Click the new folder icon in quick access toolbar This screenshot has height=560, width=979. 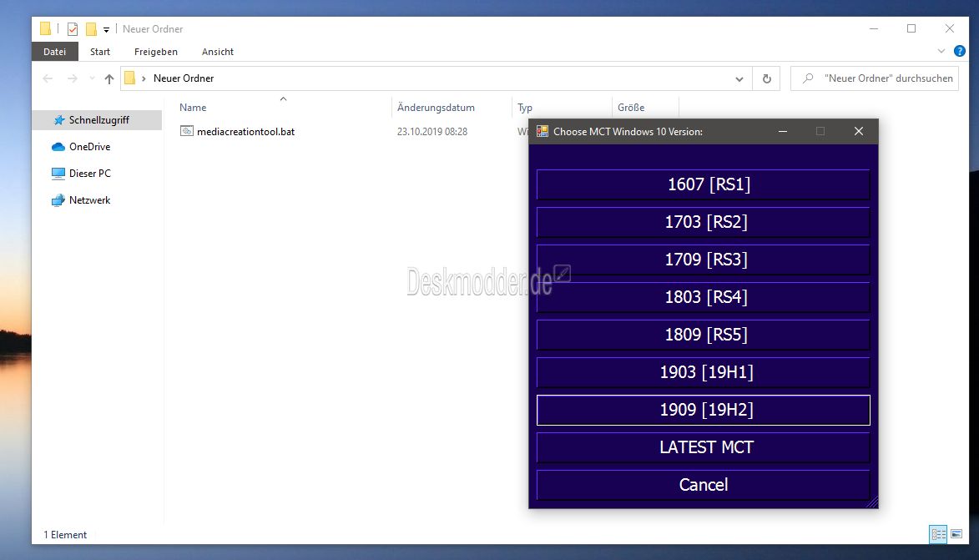(x=91, y=28)
